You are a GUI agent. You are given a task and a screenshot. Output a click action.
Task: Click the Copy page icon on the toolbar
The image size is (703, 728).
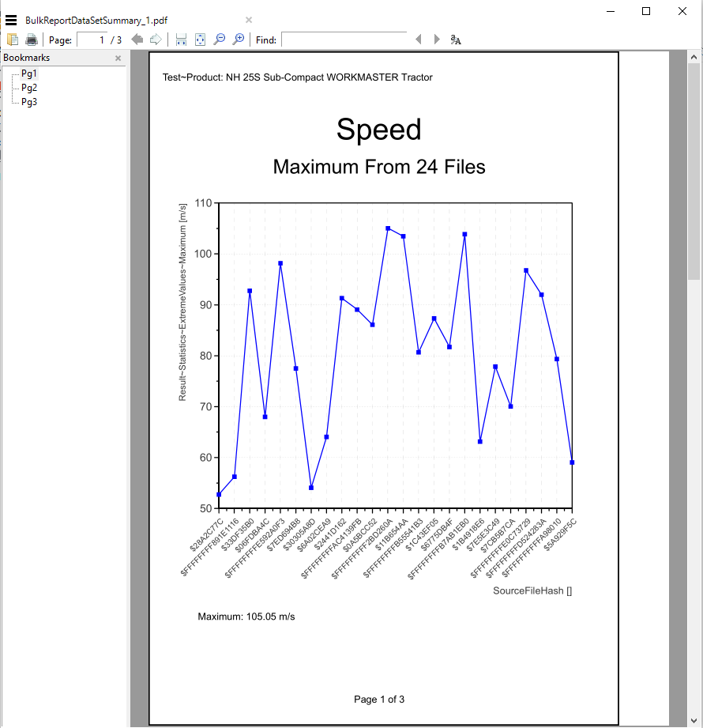tap(12, 39)
